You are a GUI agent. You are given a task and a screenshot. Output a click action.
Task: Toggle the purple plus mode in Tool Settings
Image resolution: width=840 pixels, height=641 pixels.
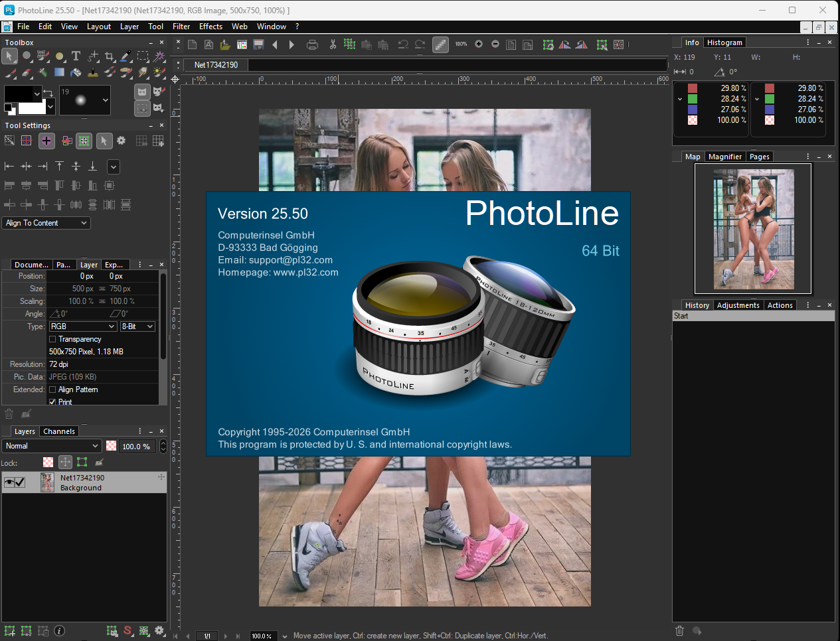coord(46,141)
